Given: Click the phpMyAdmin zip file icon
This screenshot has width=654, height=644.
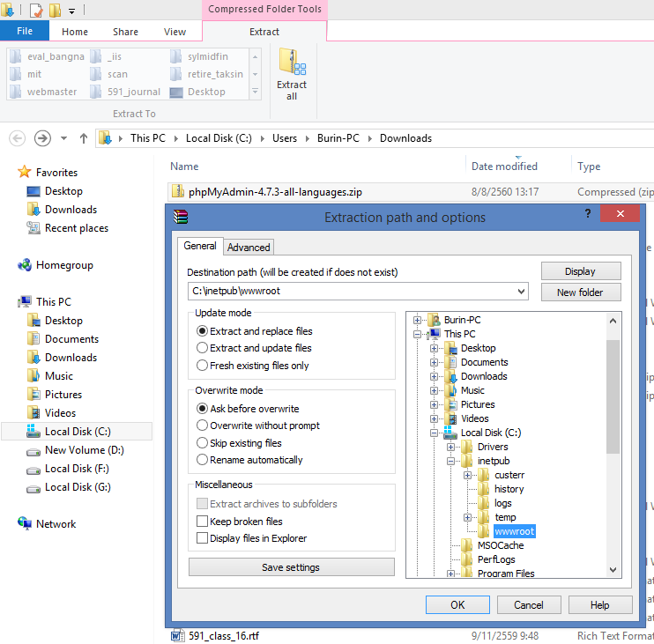Looking at the screenshot, I should point(178,191).
